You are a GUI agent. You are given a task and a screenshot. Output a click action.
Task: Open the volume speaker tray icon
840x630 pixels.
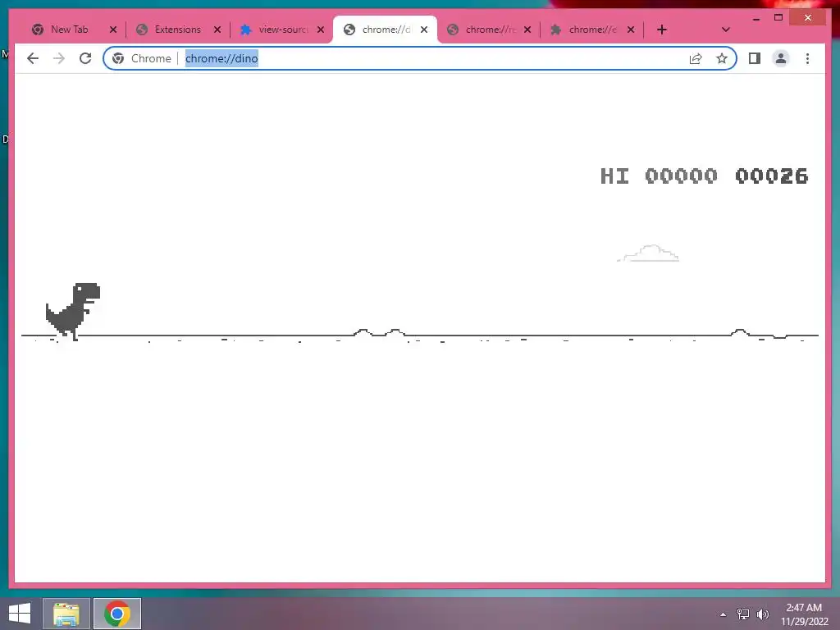(x=763, y=614)
